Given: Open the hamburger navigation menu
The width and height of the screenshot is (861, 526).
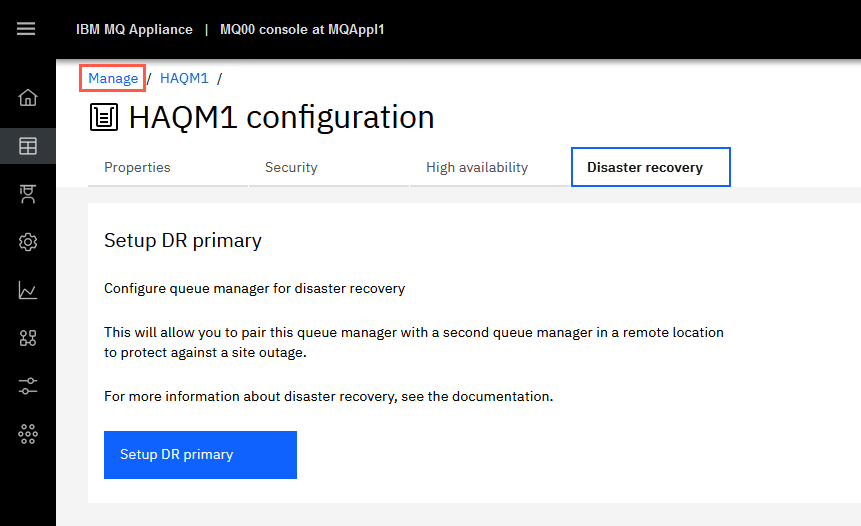Looking at the screenshot, I should click(x=26, y=29).
